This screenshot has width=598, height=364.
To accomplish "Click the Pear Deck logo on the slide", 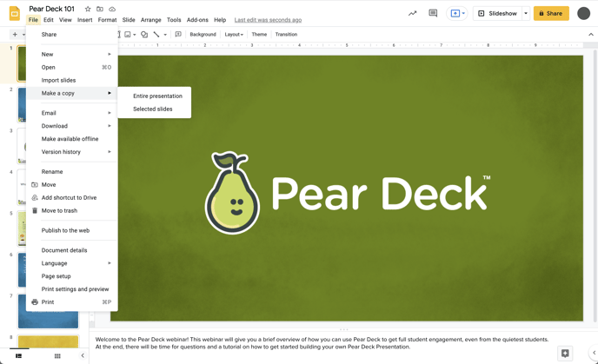I will (x=348, y=193).
